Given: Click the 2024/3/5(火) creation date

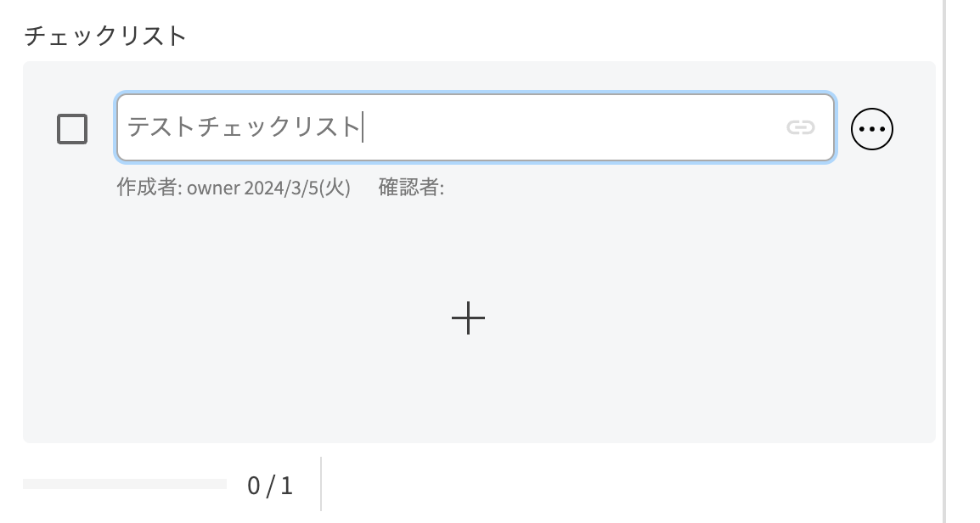Looking at the screenshot, I should pos(297,188).
